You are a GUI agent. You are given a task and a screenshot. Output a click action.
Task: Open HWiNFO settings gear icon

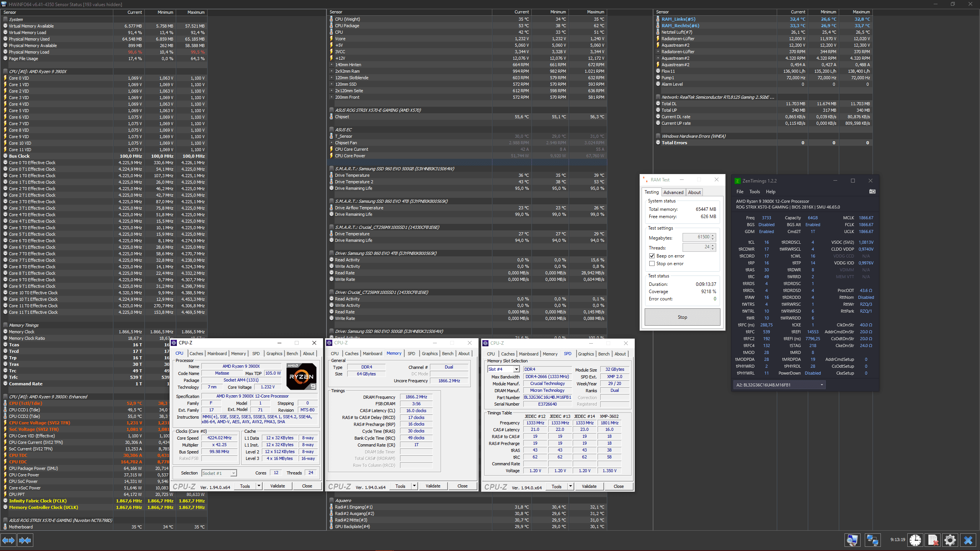click(950, 540)
